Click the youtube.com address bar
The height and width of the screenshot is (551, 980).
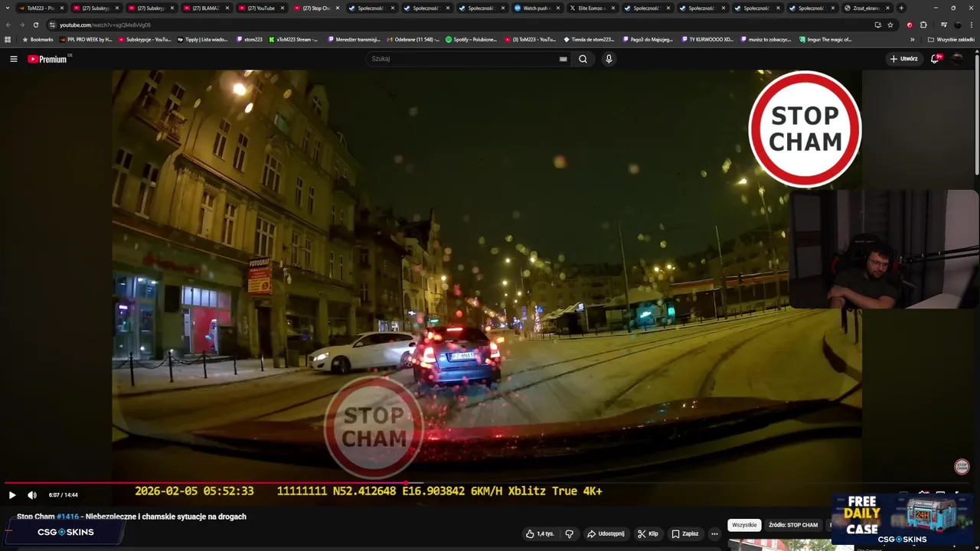point(459,24)
